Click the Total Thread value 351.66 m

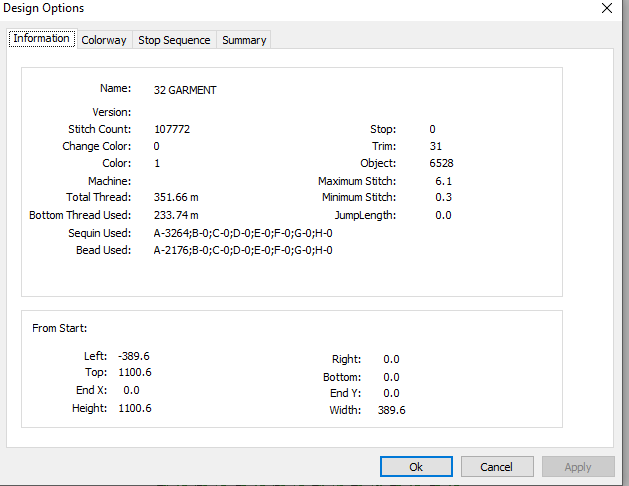point(176,197)
